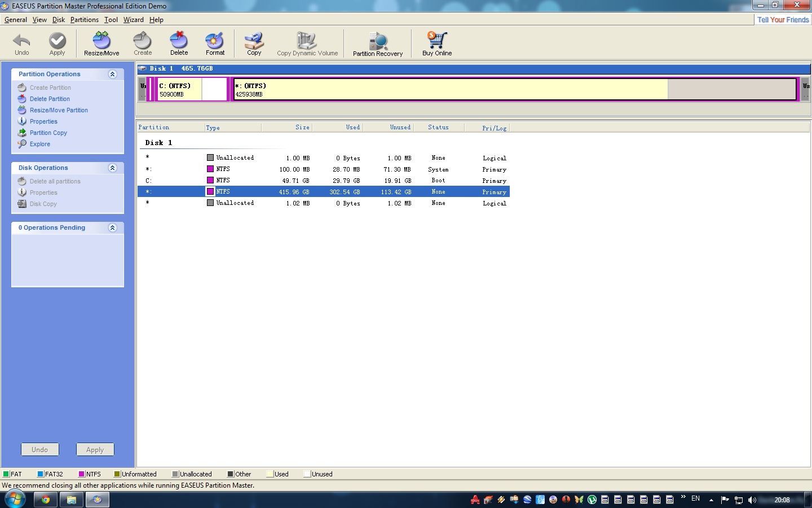Collapse the Disk Operations panel
Image resolution: width=812 pixels, height=508 pixels.
(112, 168)
